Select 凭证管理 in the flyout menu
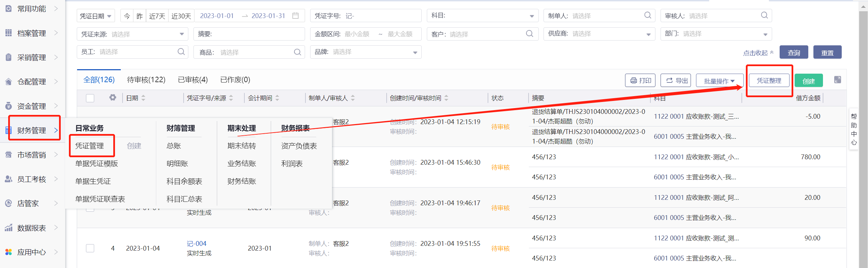 (x=89, y=146)
